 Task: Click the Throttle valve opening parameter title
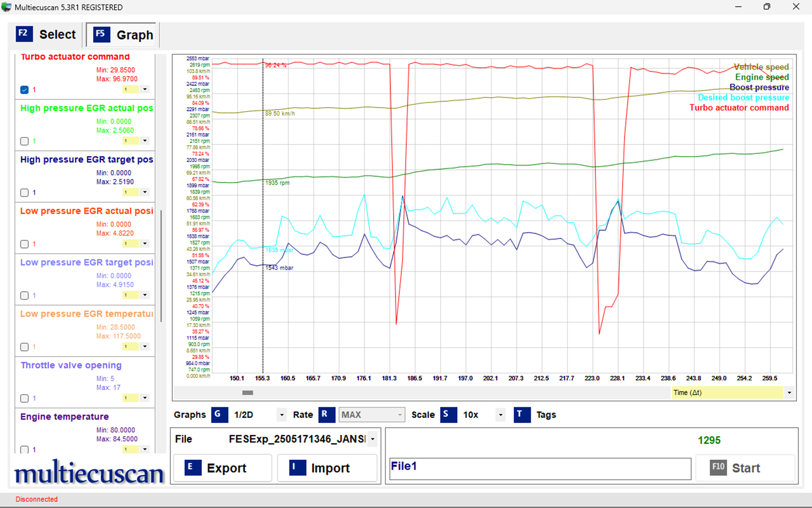pos(71,365)
